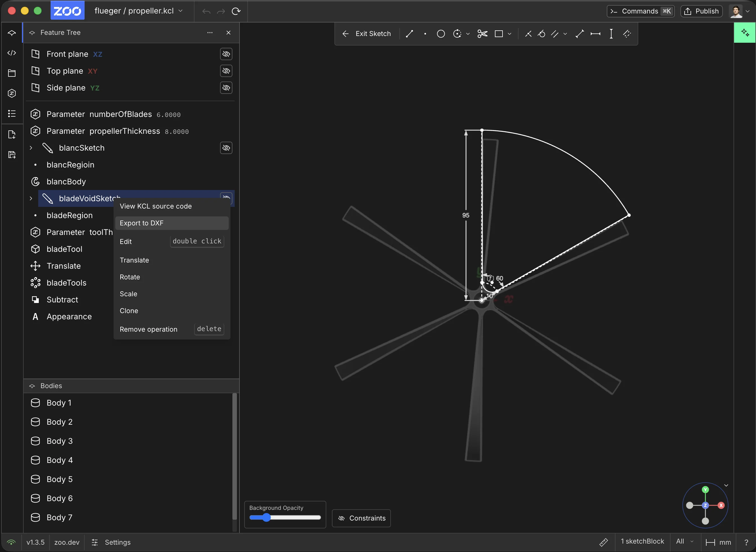Toggle Constraints visibility button
The image size is (756, 552).
pos(361,518)
